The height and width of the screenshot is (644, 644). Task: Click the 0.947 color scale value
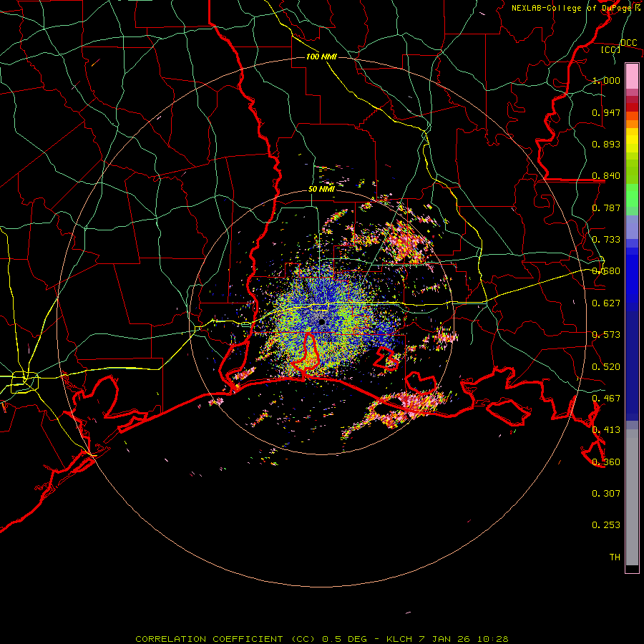pyautogui.click(x=606, y=112)
